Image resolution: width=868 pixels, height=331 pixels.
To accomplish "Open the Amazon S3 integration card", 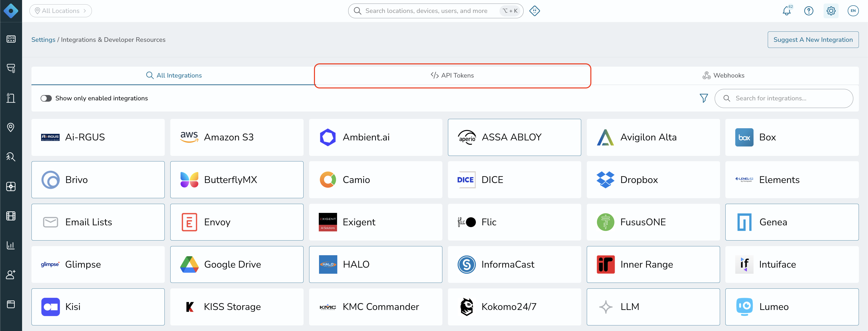I will coord(237,137).
